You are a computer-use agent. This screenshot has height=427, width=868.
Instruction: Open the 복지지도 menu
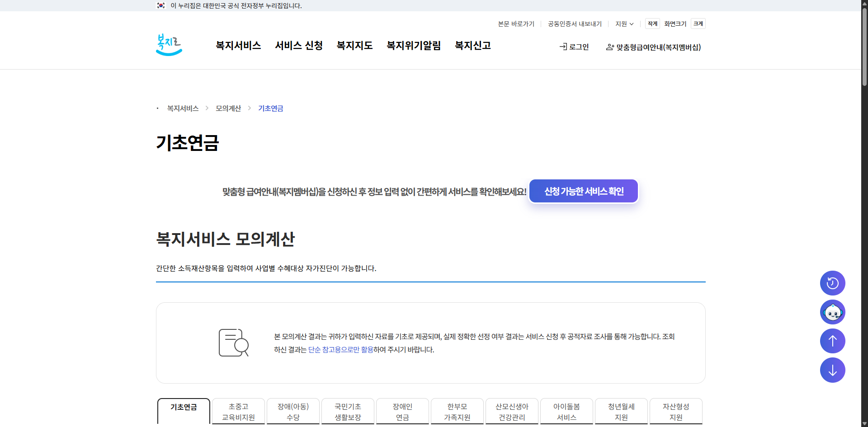[354, 46]
